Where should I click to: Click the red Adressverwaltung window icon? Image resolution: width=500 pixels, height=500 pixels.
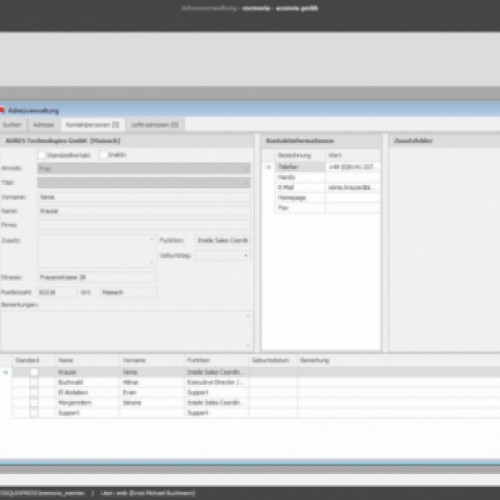2,110
